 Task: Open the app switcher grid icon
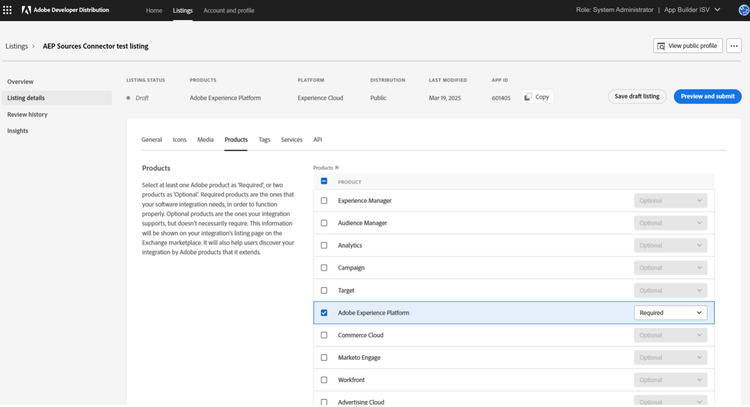coord(7,10)
